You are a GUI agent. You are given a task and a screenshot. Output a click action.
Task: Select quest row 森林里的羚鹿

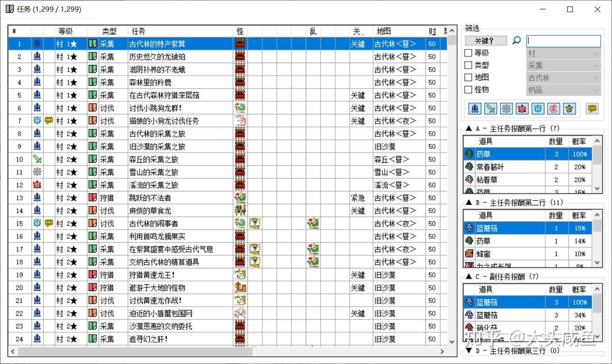(x=228, y=82)
